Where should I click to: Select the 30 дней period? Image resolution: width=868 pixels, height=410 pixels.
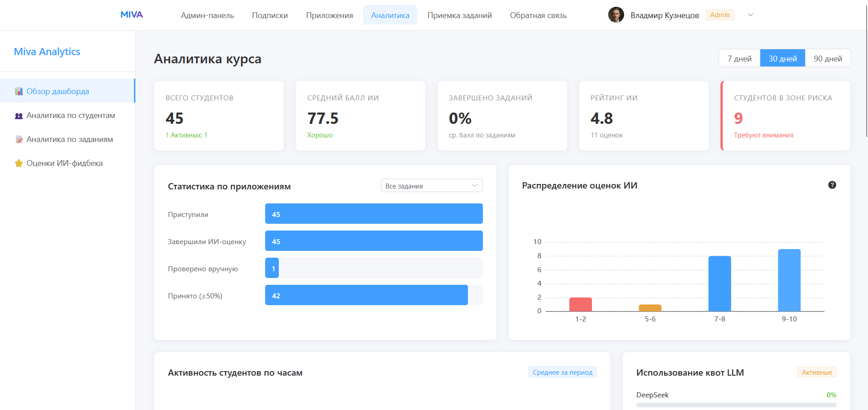click(782, 58)
